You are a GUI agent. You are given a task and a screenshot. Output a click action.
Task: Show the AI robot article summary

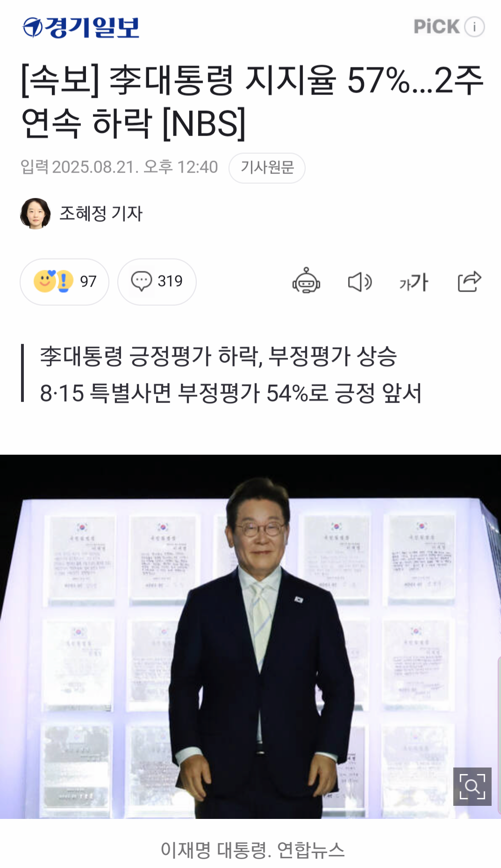[306, 281]
